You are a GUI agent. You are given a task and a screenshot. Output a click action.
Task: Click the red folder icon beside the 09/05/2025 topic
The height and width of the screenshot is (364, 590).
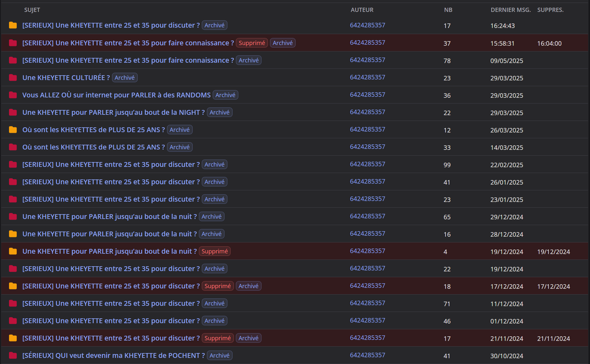coord(13,60)
